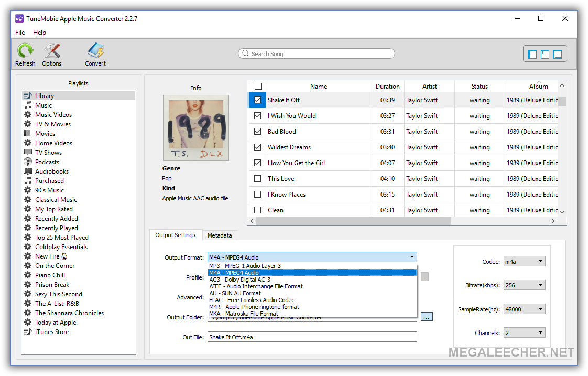Uncheck How You Get the Girl checkbox
Screen dimensions: 588x376
pos(258,163)
